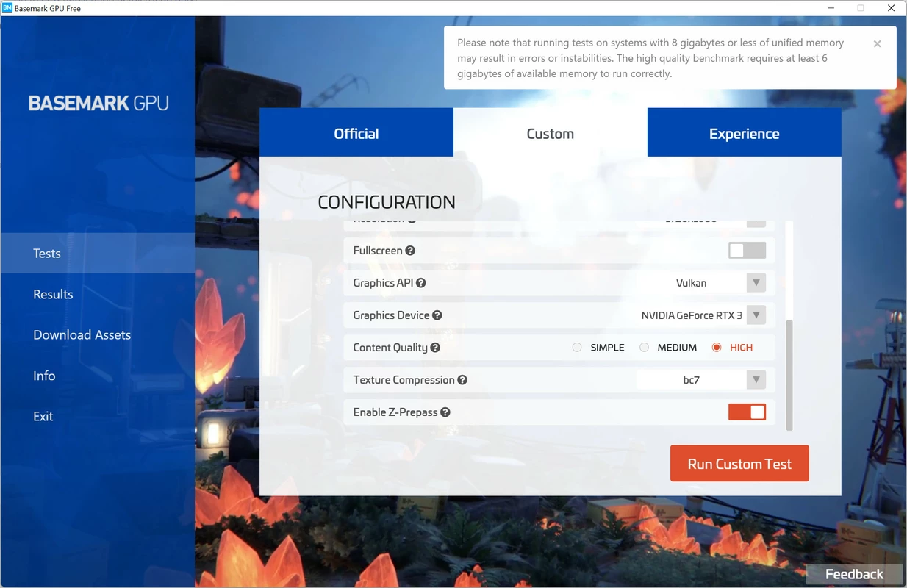
Task: Click the Fullscreen label text
Action: (x=378, y=251)
